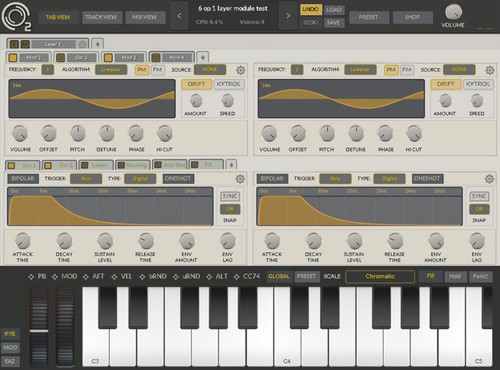Click the GLOBAL scale button

(x=279, y=276)
